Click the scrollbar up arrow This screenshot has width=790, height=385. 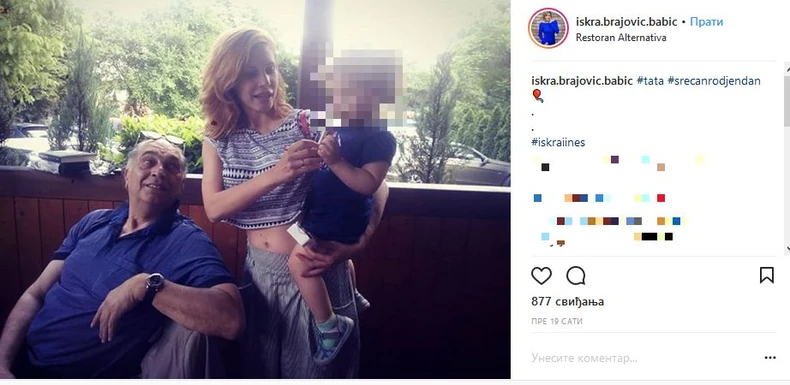786,66
